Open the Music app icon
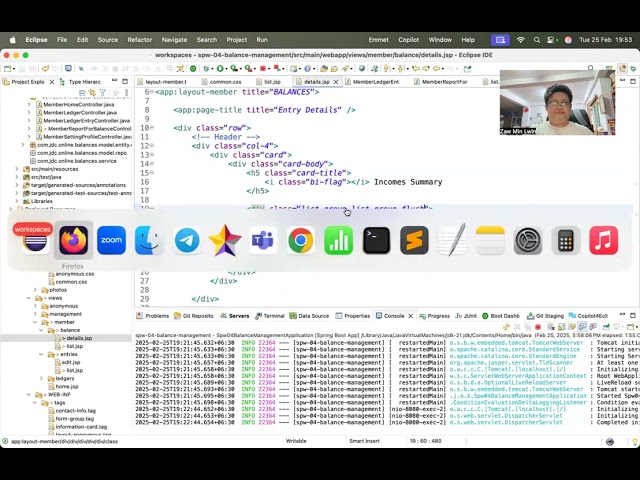The image size is (640, 480). click(x=604, y=240)
